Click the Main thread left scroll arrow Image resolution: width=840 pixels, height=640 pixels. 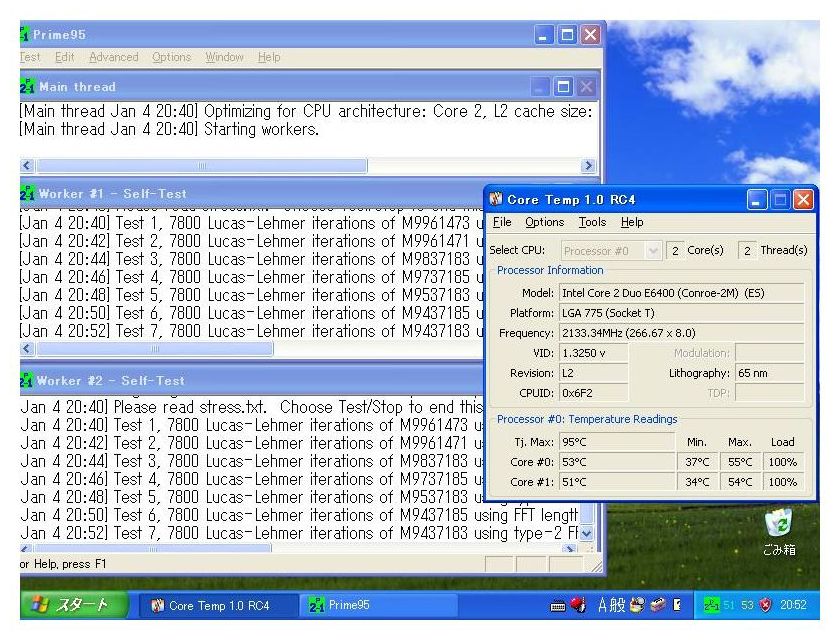(27, 165)
